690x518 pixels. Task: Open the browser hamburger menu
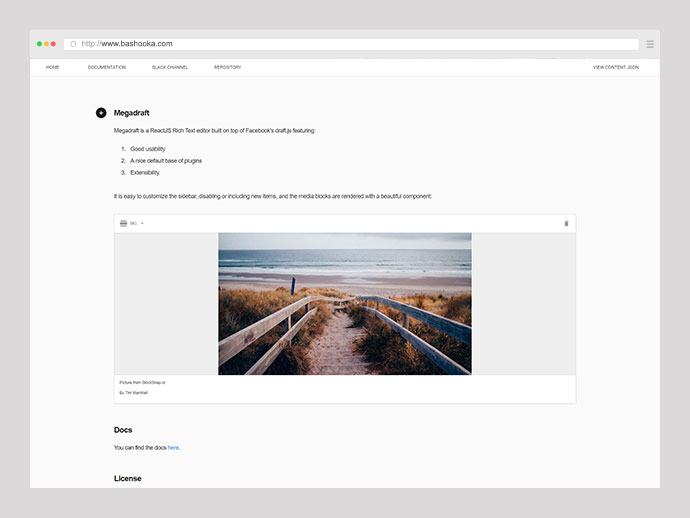(x=650, y=44)
